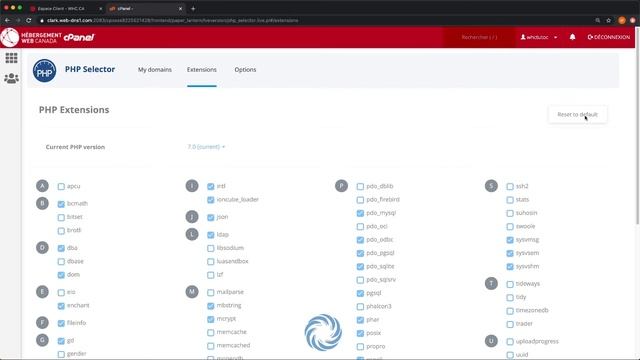Image resolution: width=640 pixels, height=360 pixels.
Task: Check the uploadprogress extension
Action: click(x=510, y=342)
